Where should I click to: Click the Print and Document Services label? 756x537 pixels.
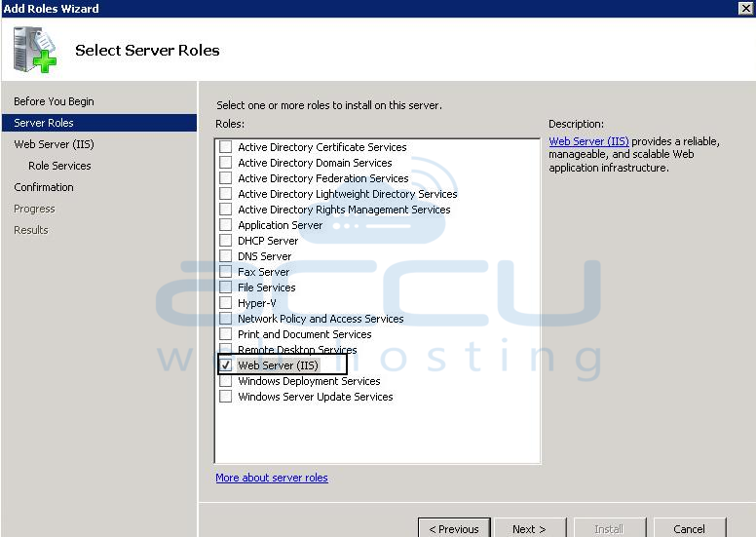click(305, 334)
